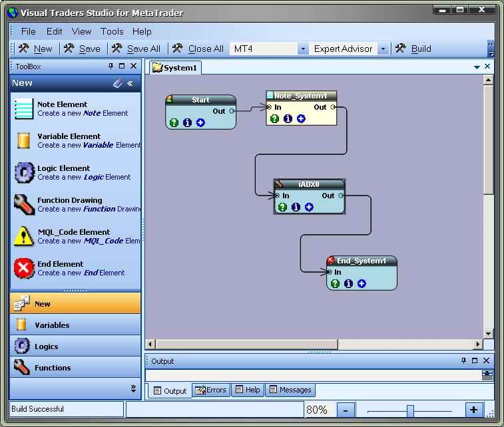
Task: Click Close All in the toolbar
Action: (198, 49)
